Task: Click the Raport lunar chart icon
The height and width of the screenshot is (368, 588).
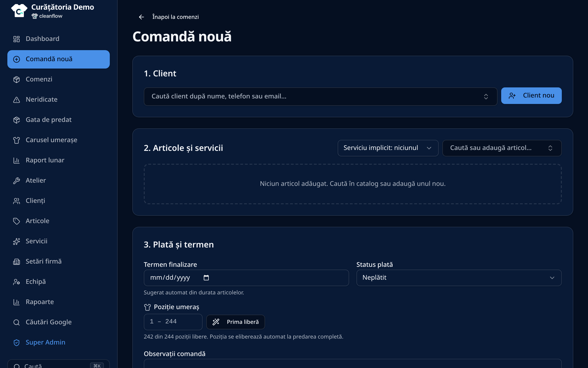Action: point(16,160)
